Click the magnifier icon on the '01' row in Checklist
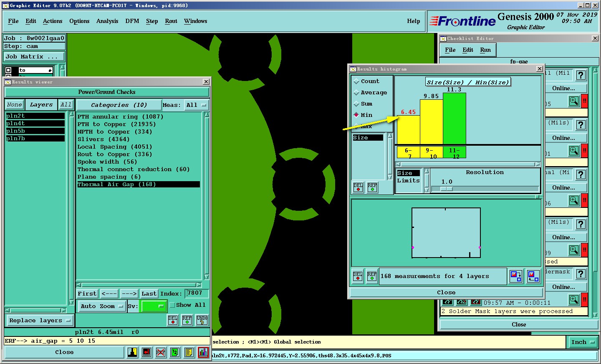 point(573,150)
